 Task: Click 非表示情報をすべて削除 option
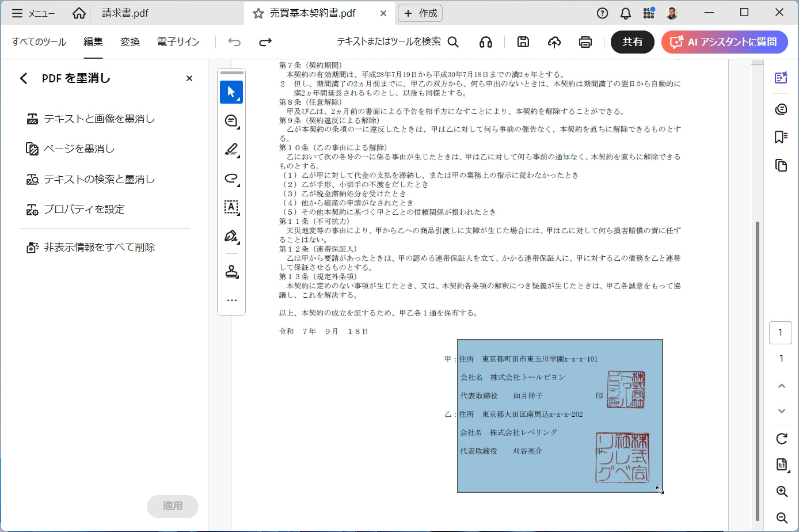click(x=91, y=247)
